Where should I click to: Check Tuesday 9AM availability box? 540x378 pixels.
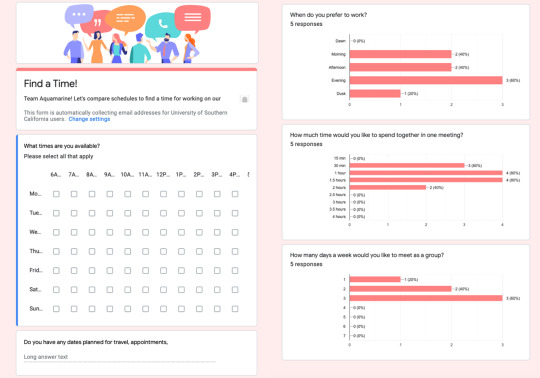click(x=110, y=213)
